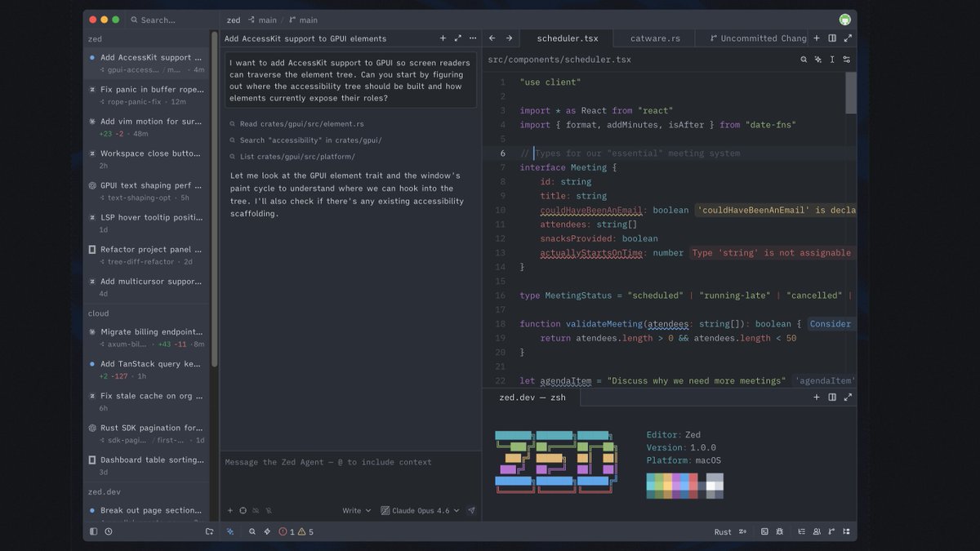The height and width of the screenshot is (551, 980).
Task: Add new editor tab with plus icon
Action: pyautogui.click(x=817, y=38)
